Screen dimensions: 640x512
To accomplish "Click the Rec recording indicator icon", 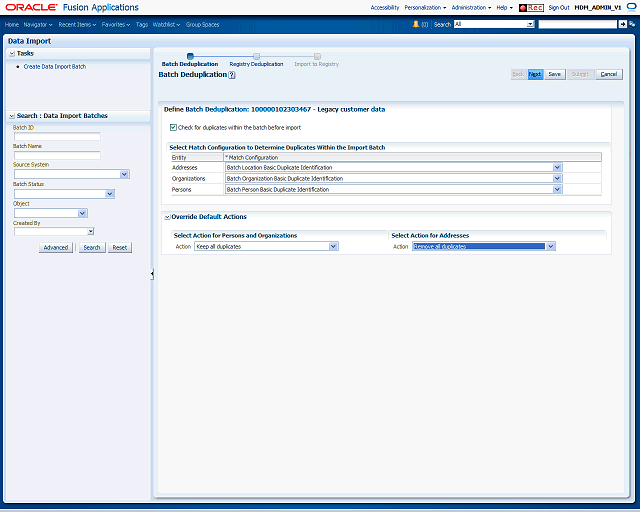I will click(x=531, y=8).
